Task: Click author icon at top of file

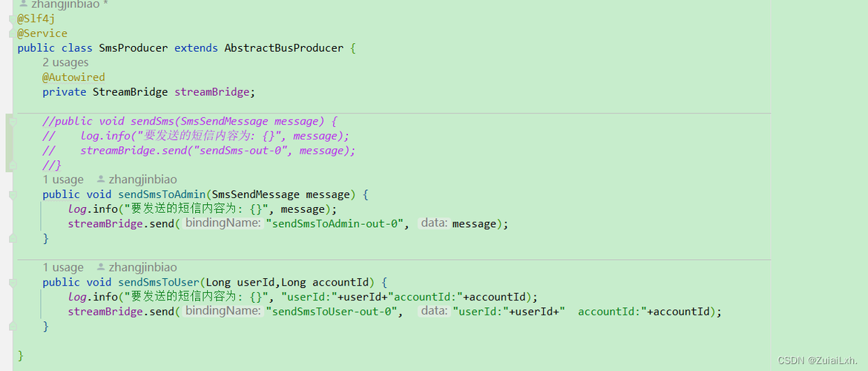Action: click(x=23, y=3)
